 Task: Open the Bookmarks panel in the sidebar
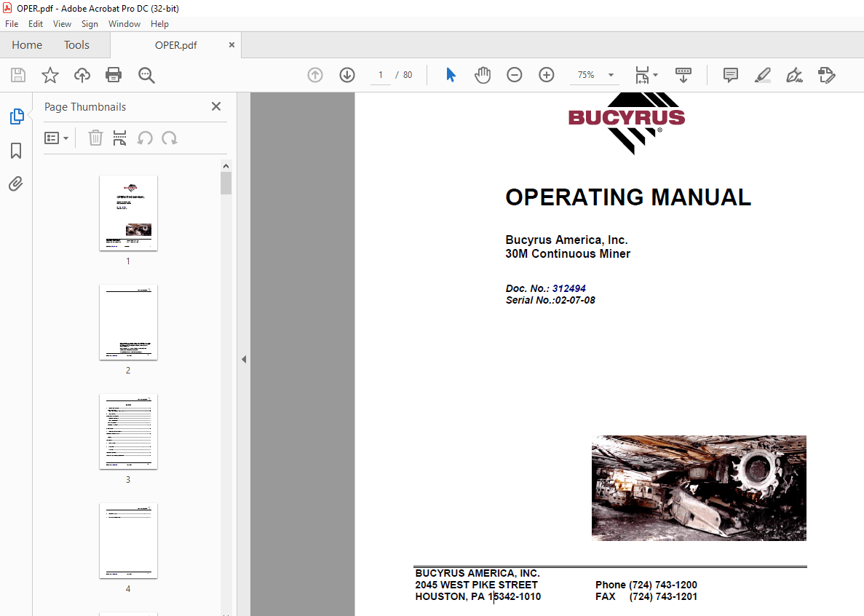16,150
